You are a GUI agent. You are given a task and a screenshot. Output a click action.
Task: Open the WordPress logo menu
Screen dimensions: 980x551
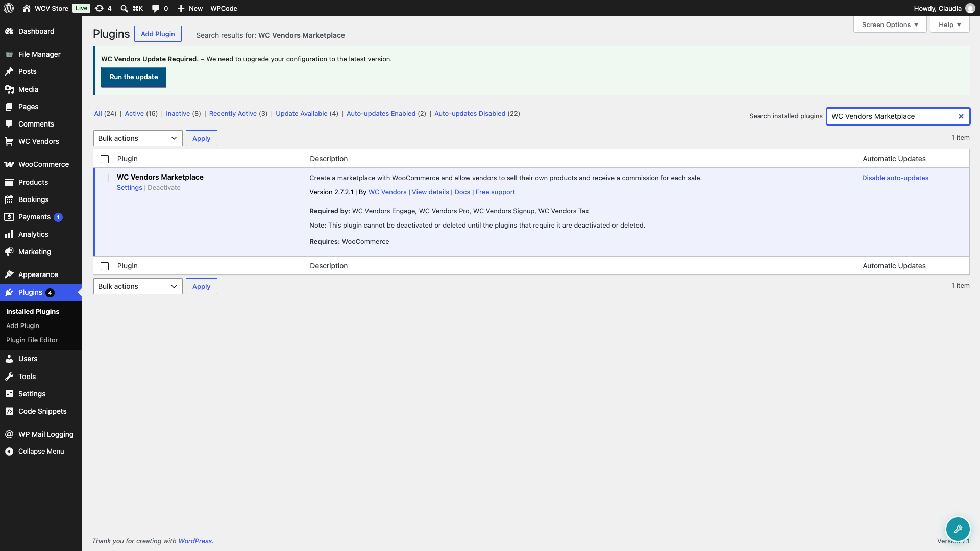pos(9,8)
